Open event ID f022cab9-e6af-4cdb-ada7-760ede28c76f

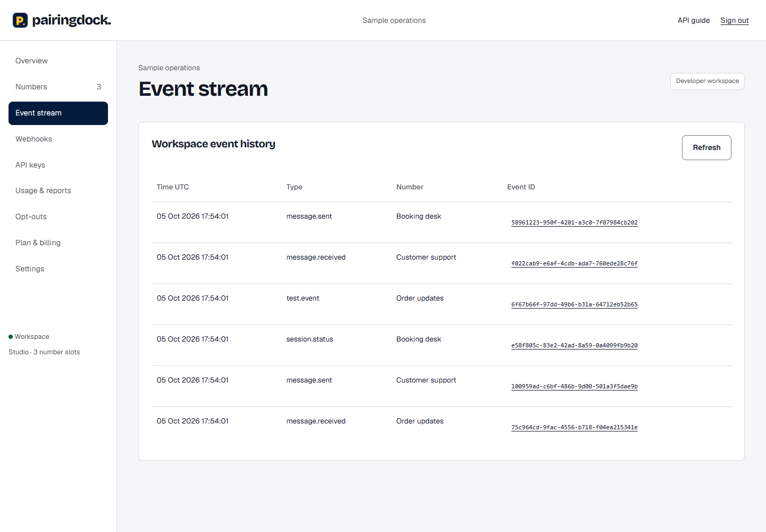point(574,264)
